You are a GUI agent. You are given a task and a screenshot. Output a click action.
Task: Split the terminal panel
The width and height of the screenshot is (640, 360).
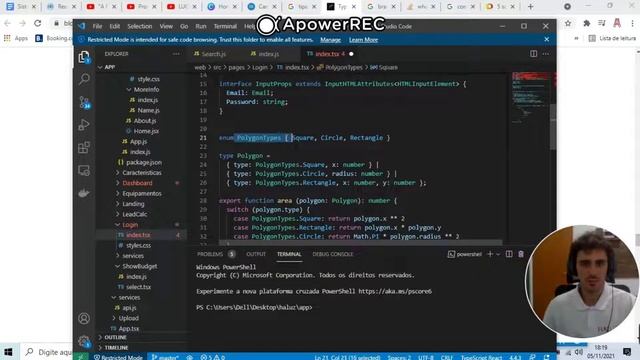click(509, 254)
